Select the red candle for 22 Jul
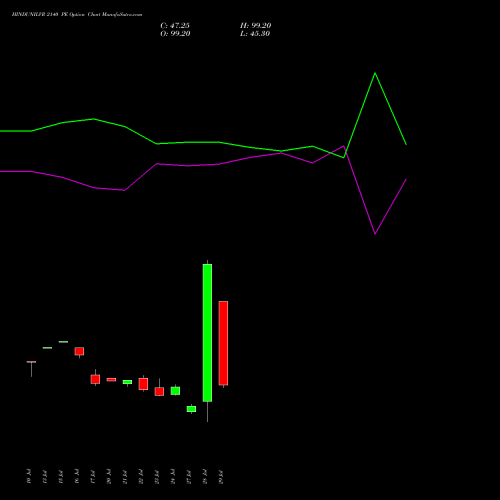The height and width of the screenshot is (500, 500). point(143,384)
